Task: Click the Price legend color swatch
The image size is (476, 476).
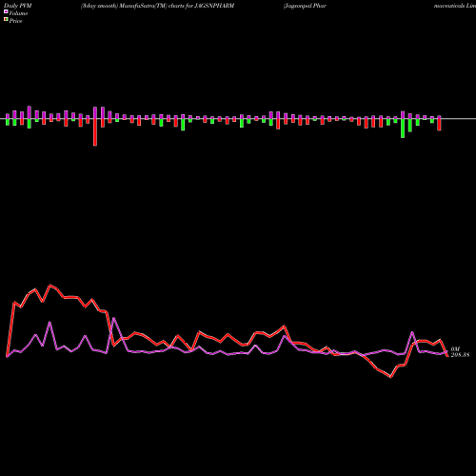Action: [6, 20]
